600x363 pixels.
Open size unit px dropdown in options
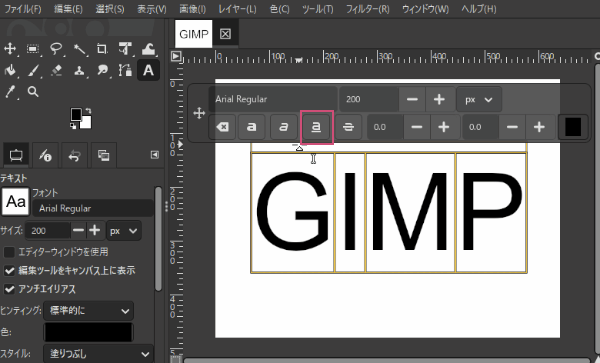click(124, 231)
